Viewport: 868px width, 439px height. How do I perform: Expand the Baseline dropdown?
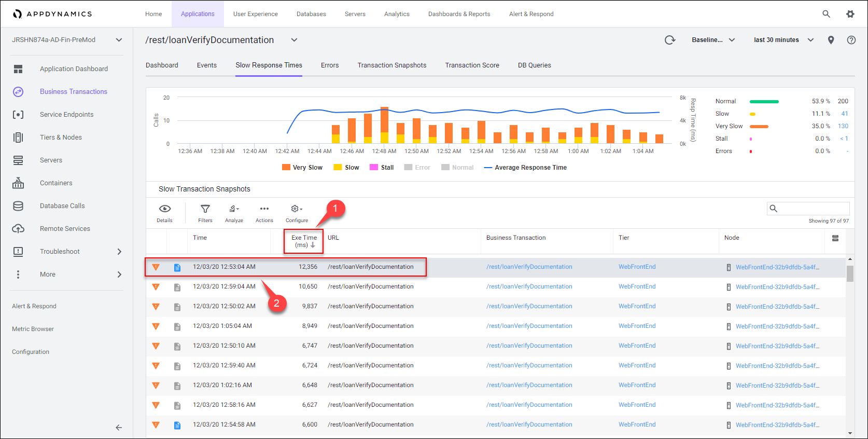pyautogui.click(x=713, y=40)
